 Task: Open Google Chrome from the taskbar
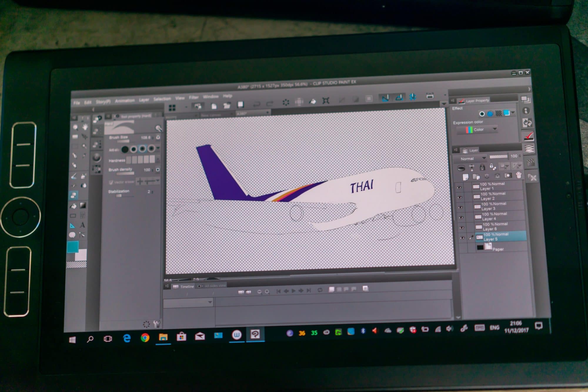[145, 338]
